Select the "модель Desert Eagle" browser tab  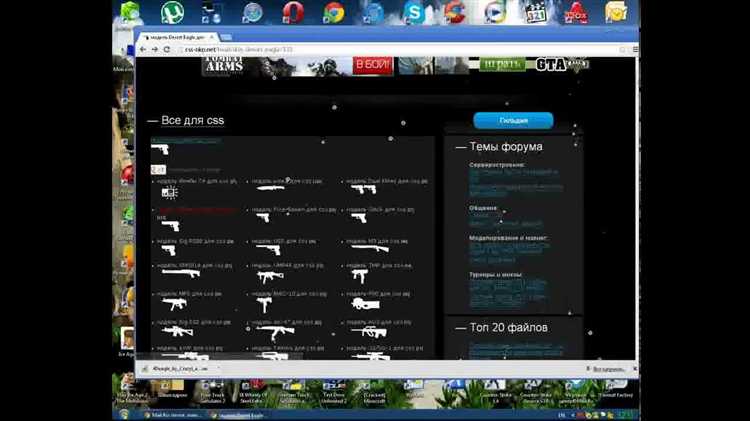(180, 34)
